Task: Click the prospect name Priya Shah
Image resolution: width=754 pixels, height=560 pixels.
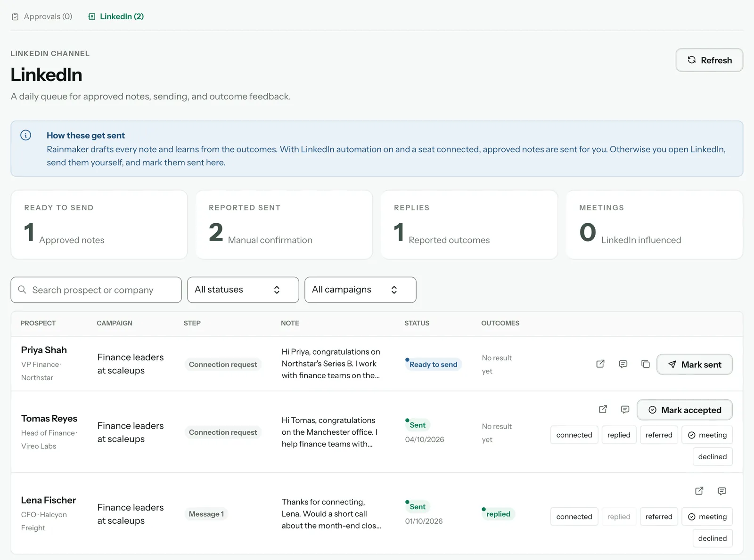Action: pyautogui.click(x=44, y=350)
